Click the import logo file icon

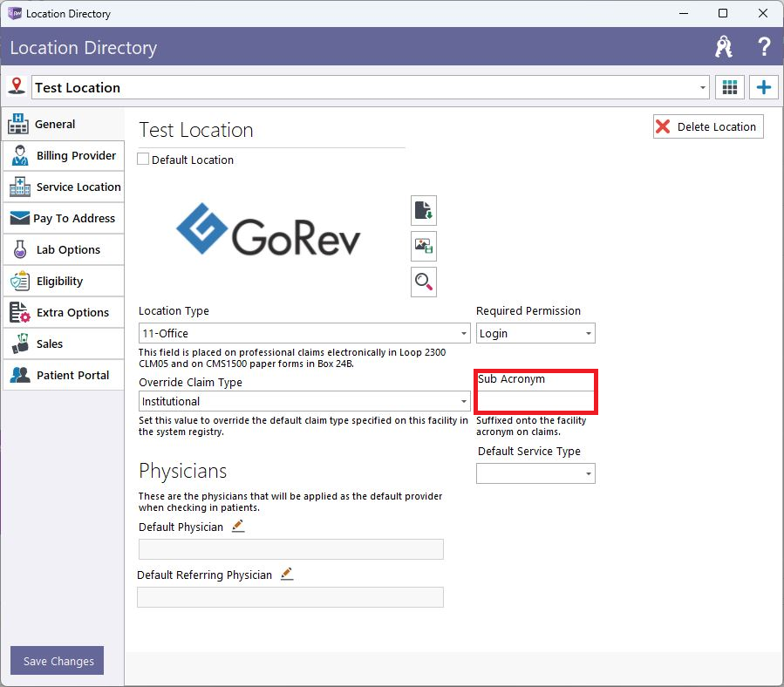424,210
